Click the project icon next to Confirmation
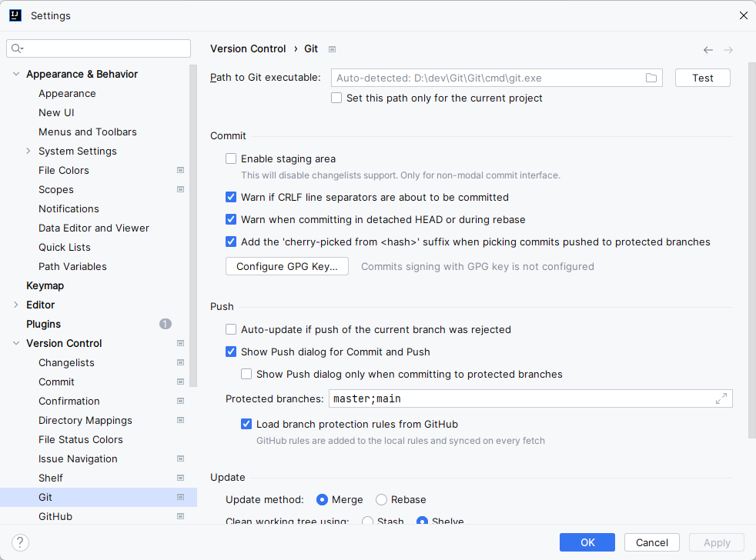Screen dimensions: 756x560 180,401
